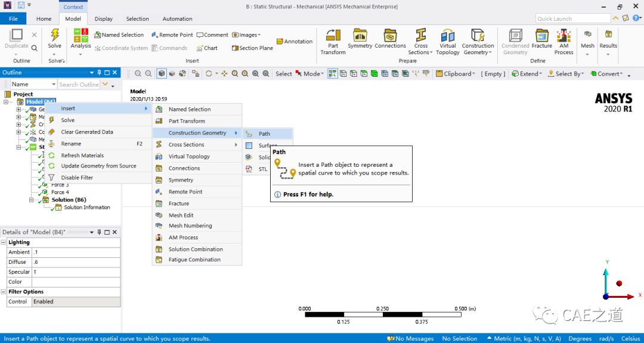This screenshot has width=644, height=343.
Task: Pin the Outline panel with pushpin
Action: [x=99, y=73]
